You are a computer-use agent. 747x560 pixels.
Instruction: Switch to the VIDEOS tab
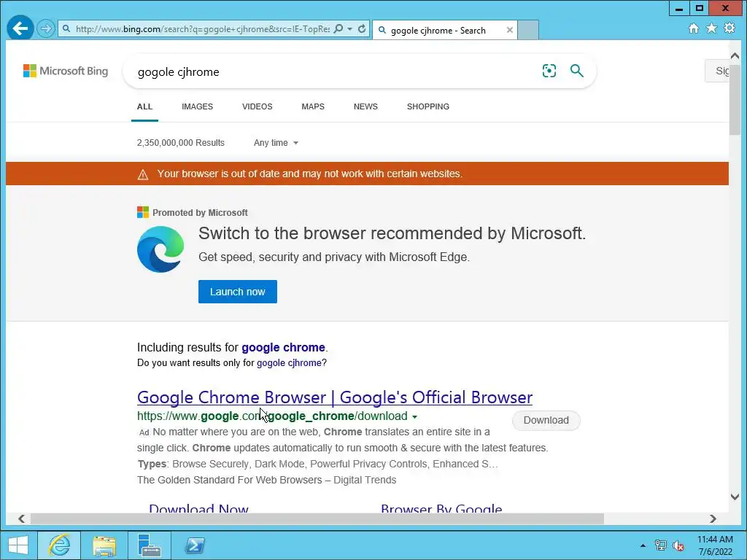click(258, 106)
